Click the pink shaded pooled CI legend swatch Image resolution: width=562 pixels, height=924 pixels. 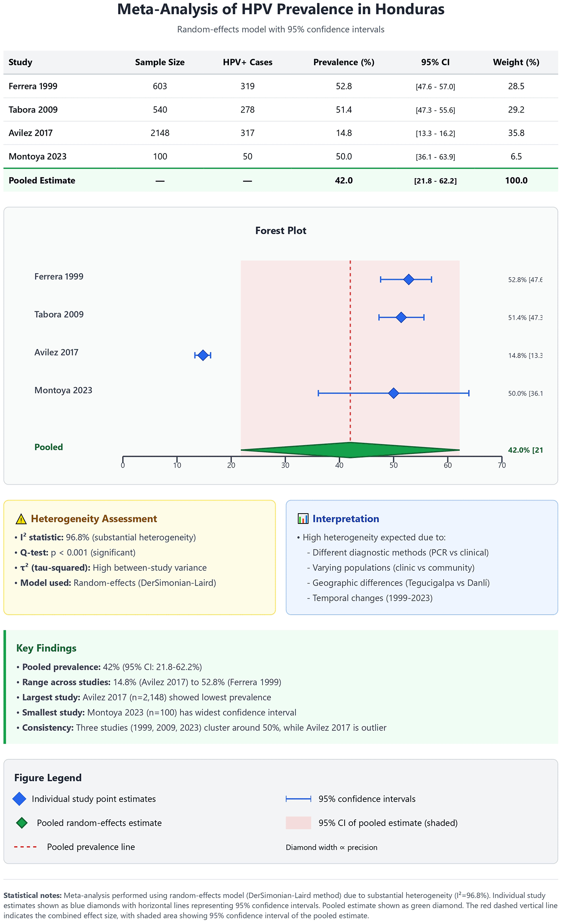[x=298, y=823]
